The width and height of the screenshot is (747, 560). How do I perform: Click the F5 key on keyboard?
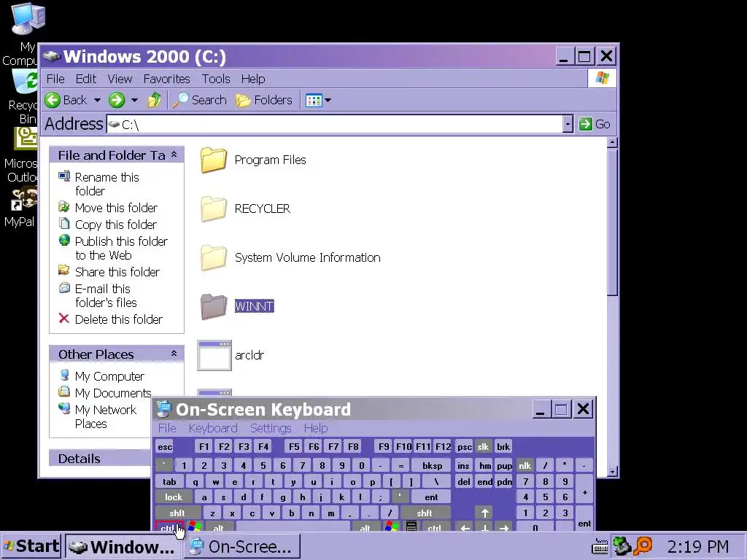(294, 447)
